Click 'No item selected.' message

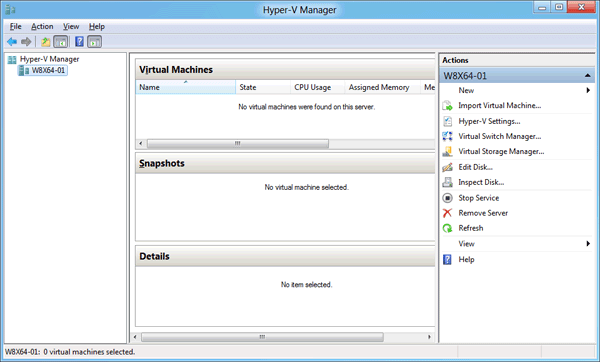307,285
